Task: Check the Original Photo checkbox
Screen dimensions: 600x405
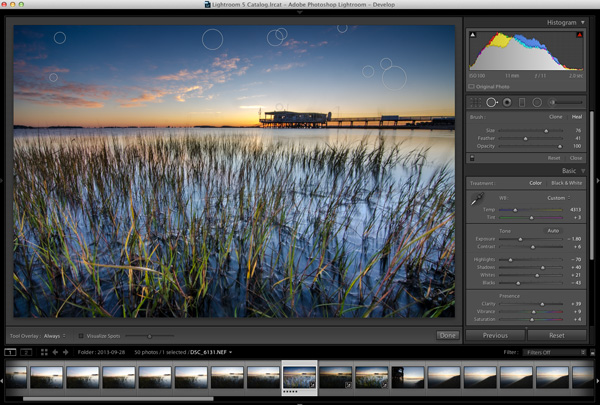Action: coord(471,87)
